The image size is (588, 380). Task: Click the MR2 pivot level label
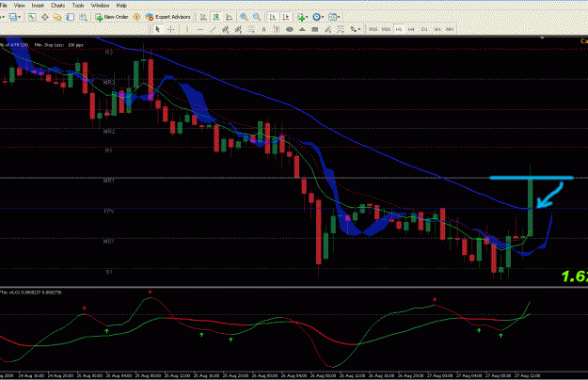click(109, 132)
